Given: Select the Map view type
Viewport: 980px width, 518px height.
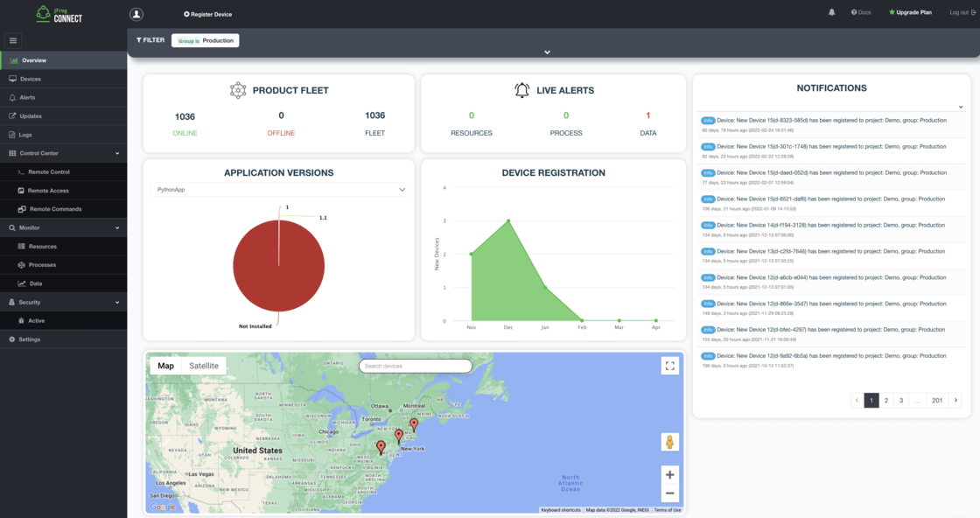Looking at the screenshot, I should (165, 366).
